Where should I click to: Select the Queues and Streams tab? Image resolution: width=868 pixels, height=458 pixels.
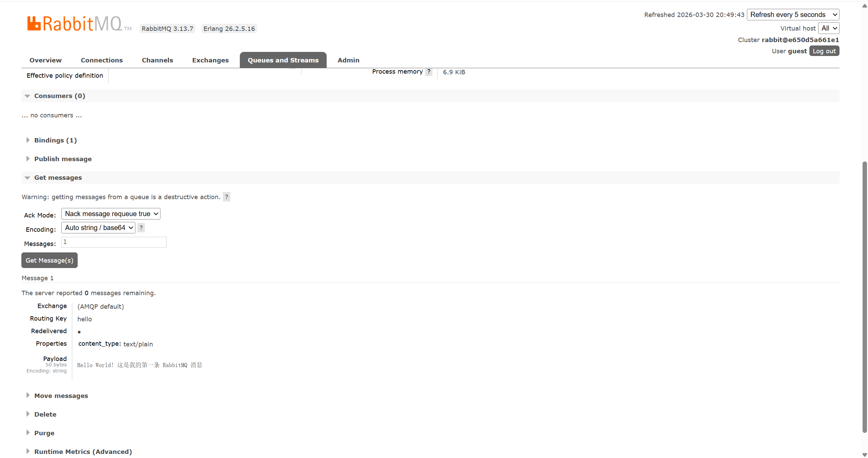click(x=283, y=60)
